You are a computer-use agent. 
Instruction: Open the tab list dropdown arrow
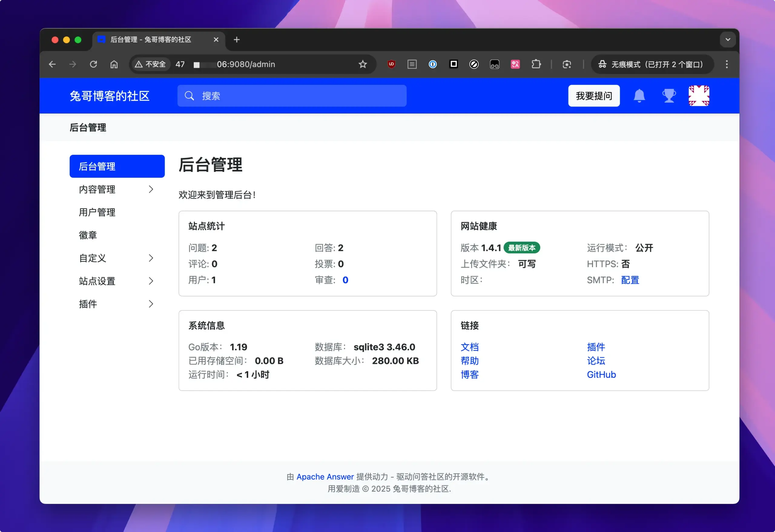[x=728, y=40]
